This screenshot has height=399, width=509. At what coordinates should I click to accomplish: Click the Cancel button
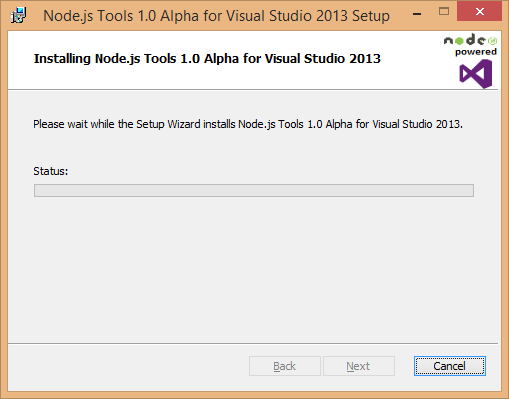(x=450, y=366)
